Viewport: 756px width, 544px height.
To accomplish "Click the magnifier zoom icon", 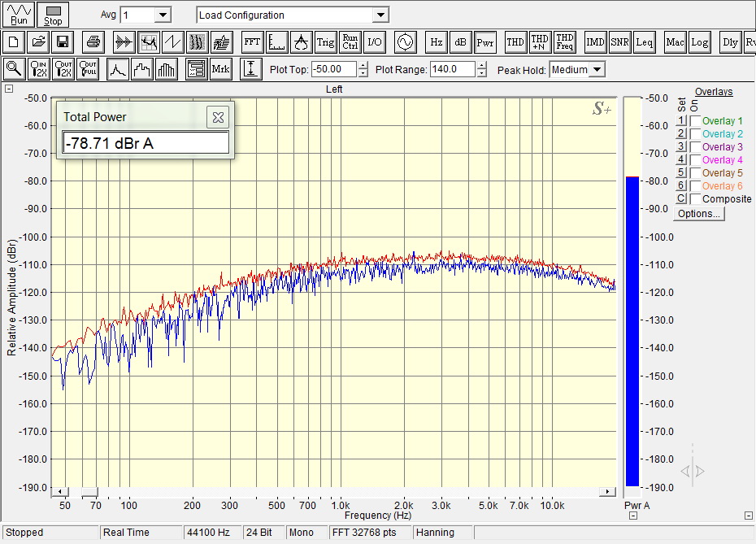I will (14, 69).
